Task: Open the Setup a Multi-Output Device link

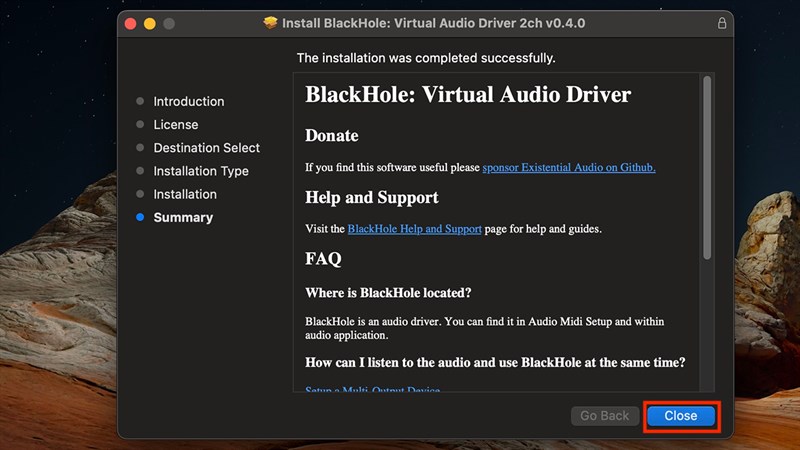Action: 372,389
